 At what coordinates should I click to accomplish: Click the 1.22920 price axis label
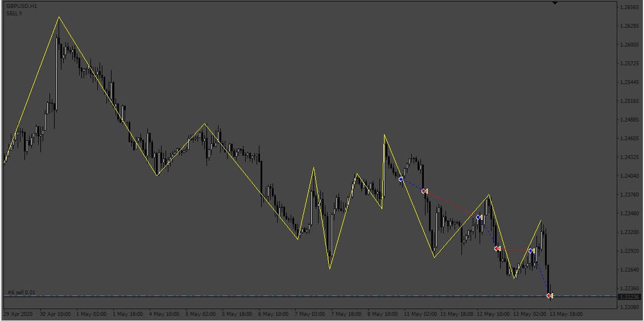(x=629, y=251)
